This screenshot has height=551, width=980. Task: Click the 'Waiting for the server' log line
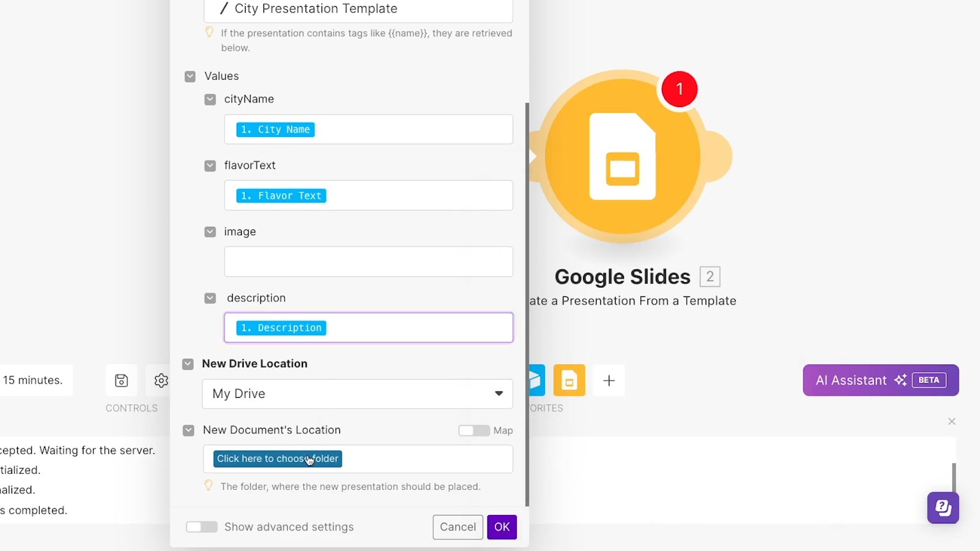(78, 451)
